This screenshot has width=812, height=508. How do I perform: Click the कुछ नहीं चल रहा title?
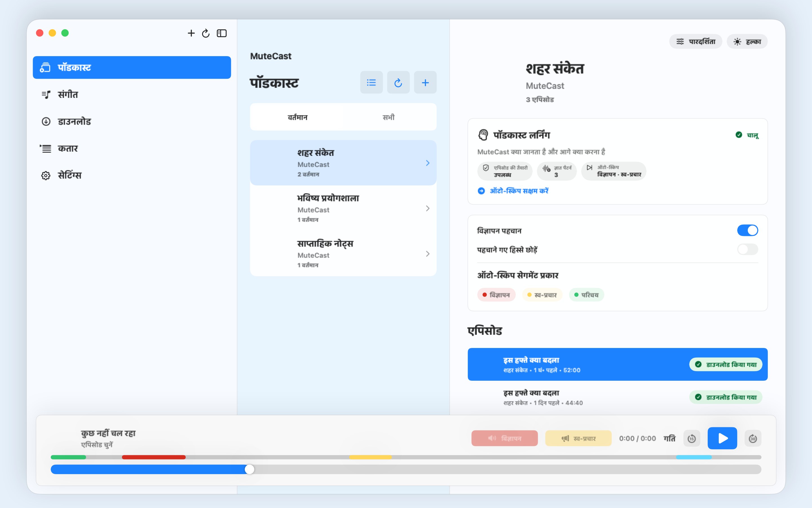[x=108, y=433]
